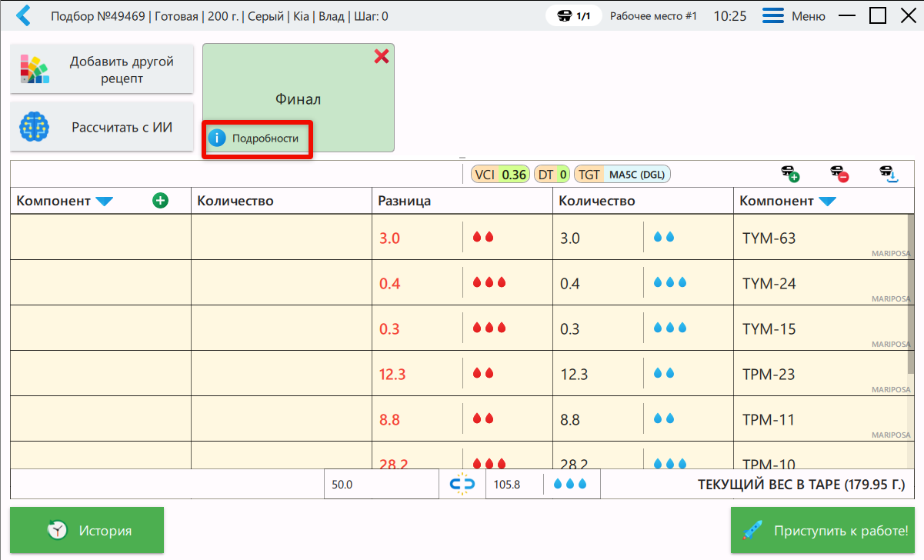The width and height of the screenshot is (924, 560).
Task: Go back using the blue arrow
Action: [25, 15]
